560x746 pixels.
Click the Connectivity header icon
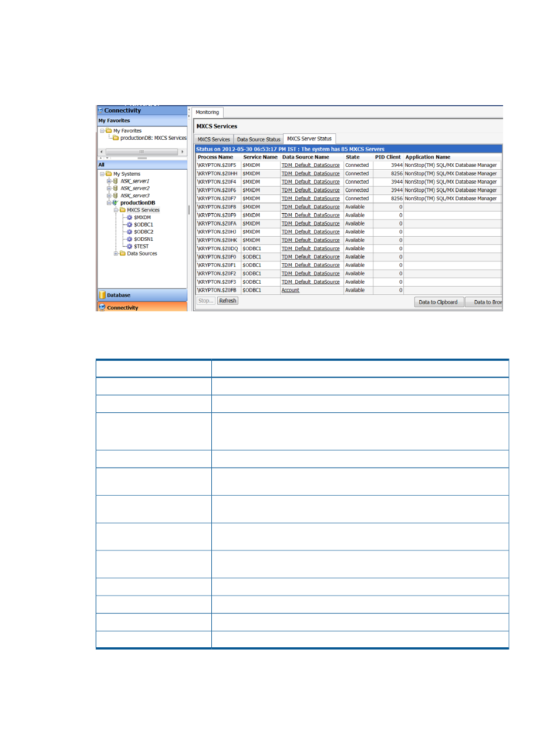click(x=100, y=110)
